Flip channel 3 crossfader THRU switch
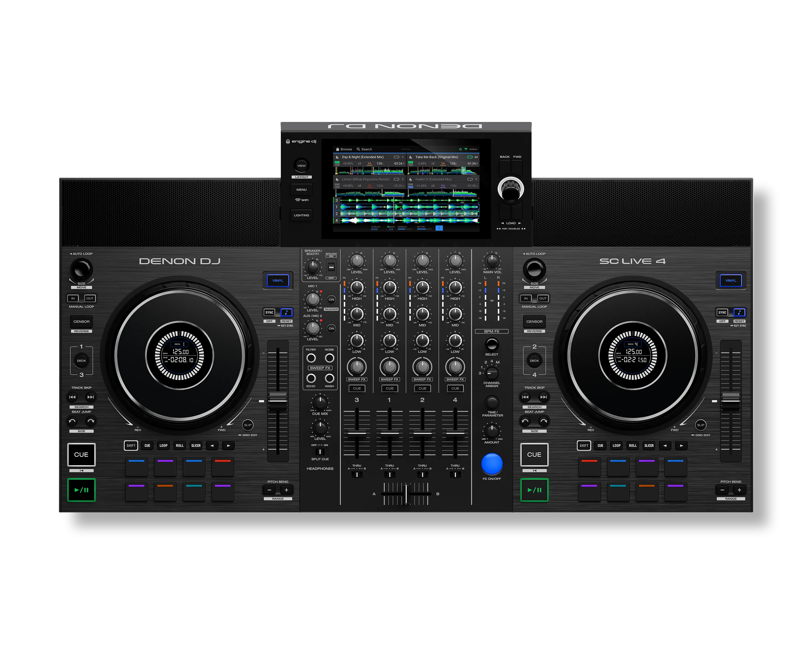The height and width of the screenshot is (650, 812). coord(357,475)
